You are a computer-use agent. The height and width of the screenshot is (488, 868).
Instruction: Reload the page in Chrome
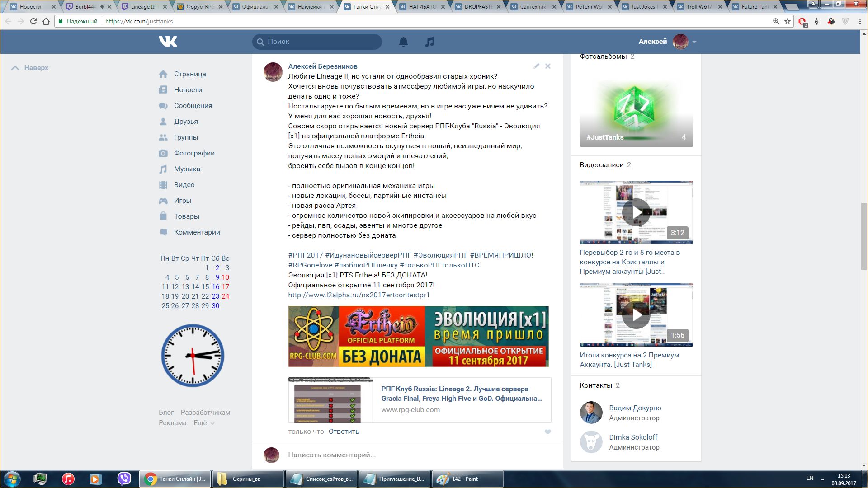(x=33, y=21)
